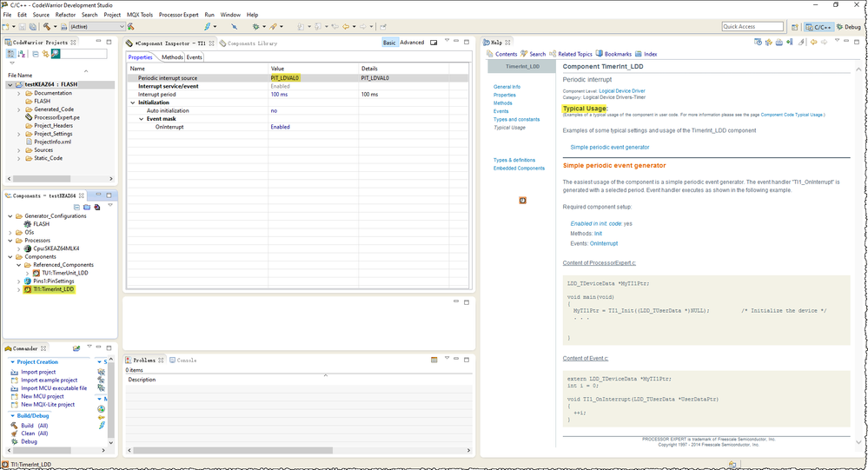Open the Refactor menu
868x470 pixels.
click(65, 15)
